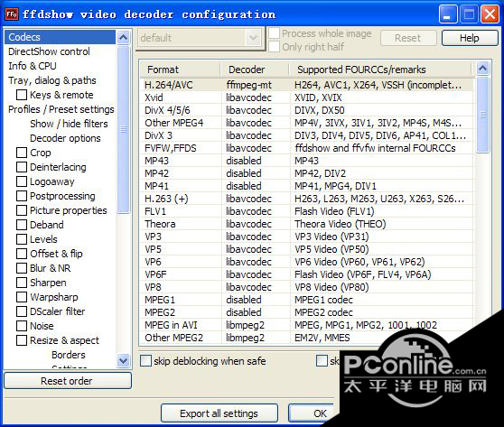Enable DScaler filter checkbox
This screenshot has width=504, height=427.
[22, 311]
